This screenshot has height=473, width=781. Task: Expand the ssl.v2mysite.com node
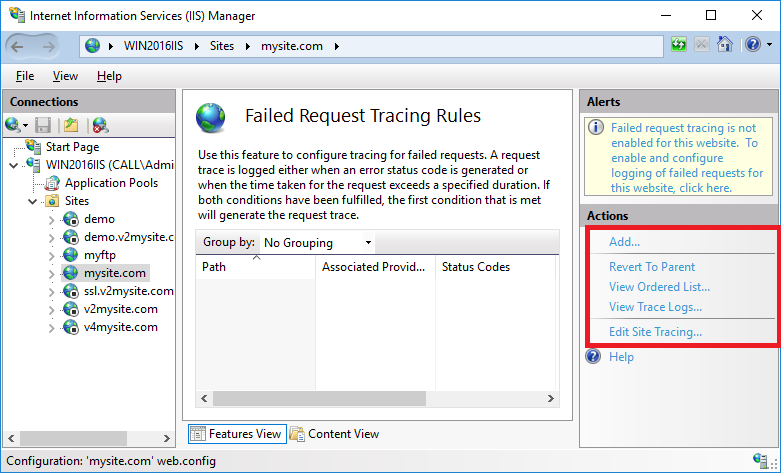coord(52,291)
